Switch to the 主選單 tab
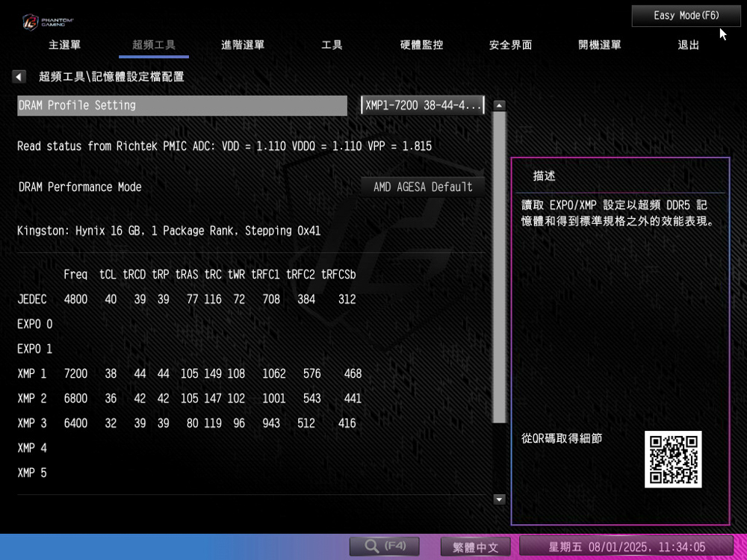747x560 pixels. (64, 45)
